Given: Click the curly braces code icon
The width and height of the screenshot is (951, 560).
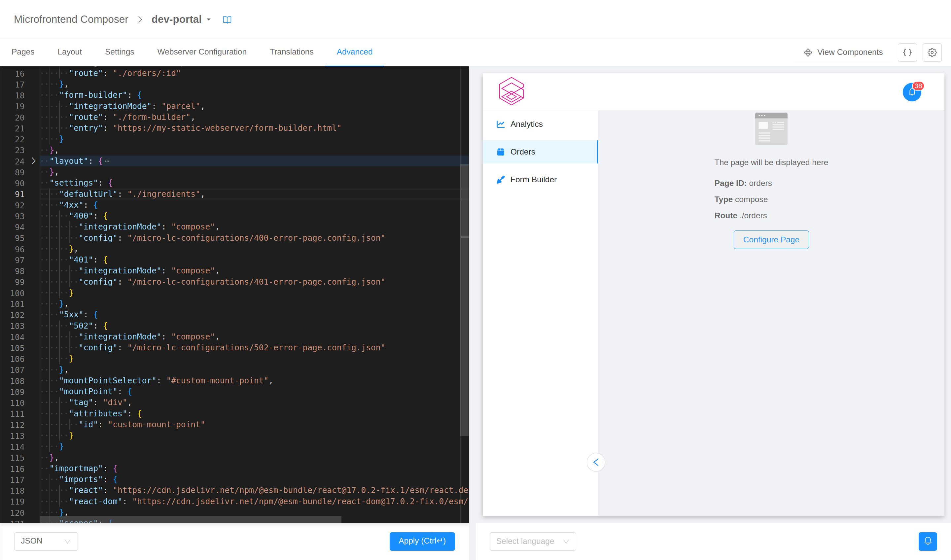Looking at the screenshot, I should click(x=907, y=52).
